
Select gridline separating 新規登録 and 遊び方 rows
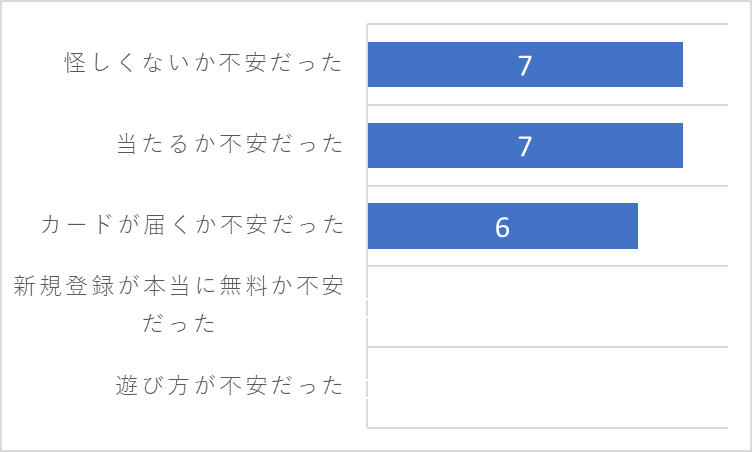tap(548, 346)
